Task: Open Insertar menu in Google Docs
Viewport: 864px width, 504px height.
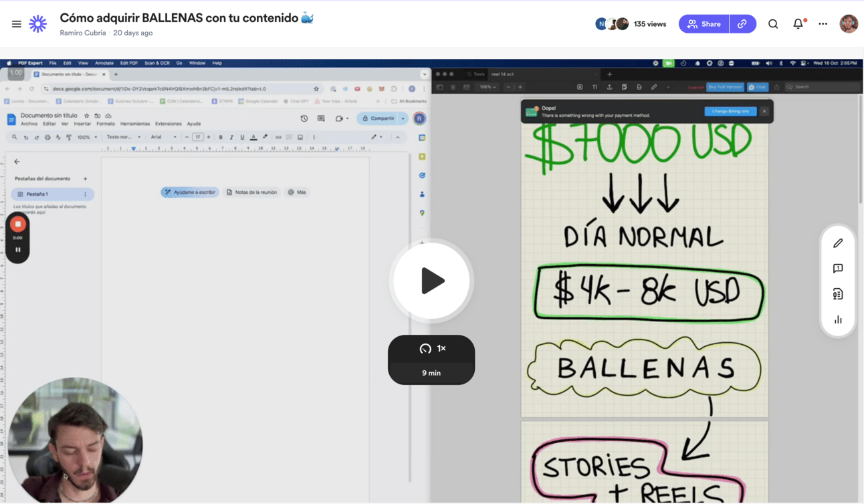Action: [x=82, y=124]
